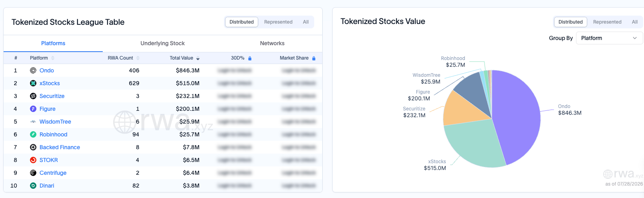Open the Group By Platform dropdown
The height and width of the screenshot is (198, 644).
pos(609,38)
